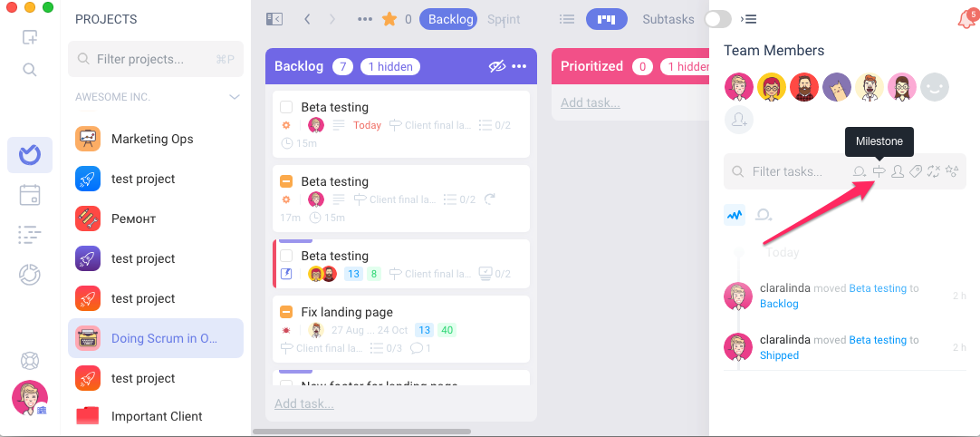Open Backlog column three-dots menu
Screen dimensions: 980x437
click(519, 66)
